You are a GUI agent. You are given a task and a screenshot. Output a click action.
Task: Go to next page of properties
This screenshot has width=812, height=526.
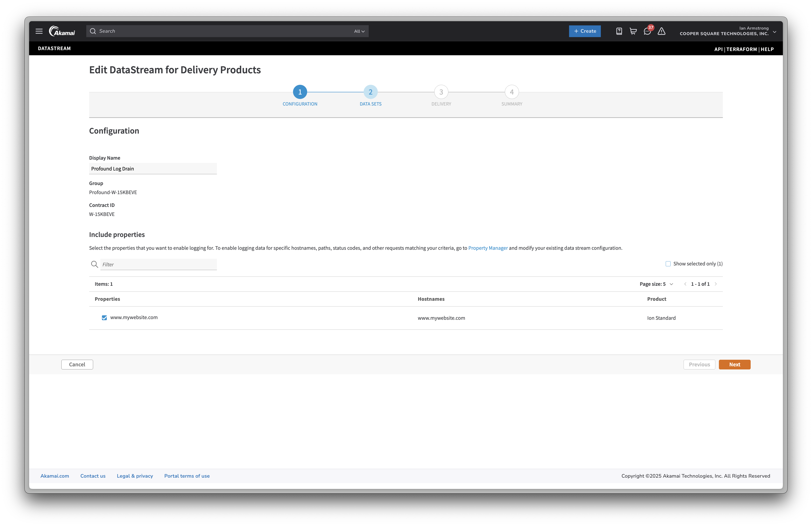pyautogui.click(x=716, y=284)
